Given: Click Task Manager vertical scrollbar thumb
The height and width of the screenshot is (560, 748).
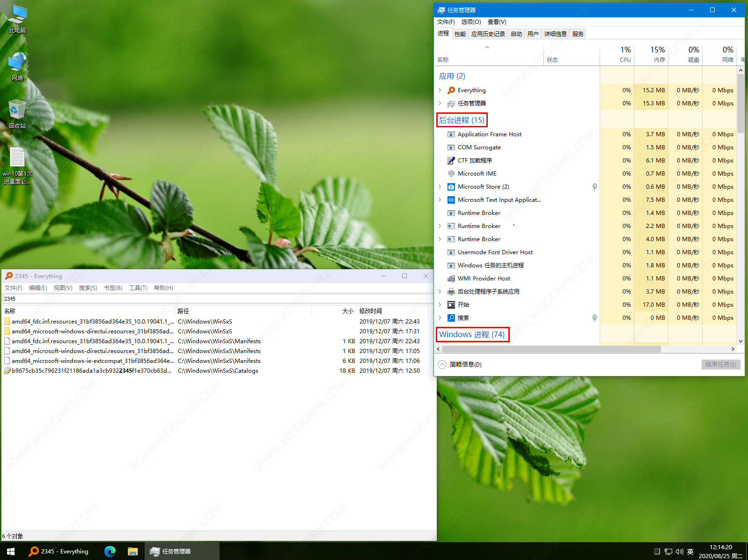Looking at the screenshot, I should pyautogui.click(x=741, y=103).
